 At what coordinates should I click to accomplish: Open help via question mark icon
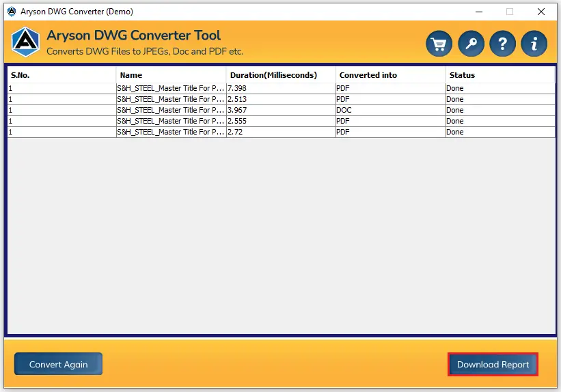[x=503, y=44]
